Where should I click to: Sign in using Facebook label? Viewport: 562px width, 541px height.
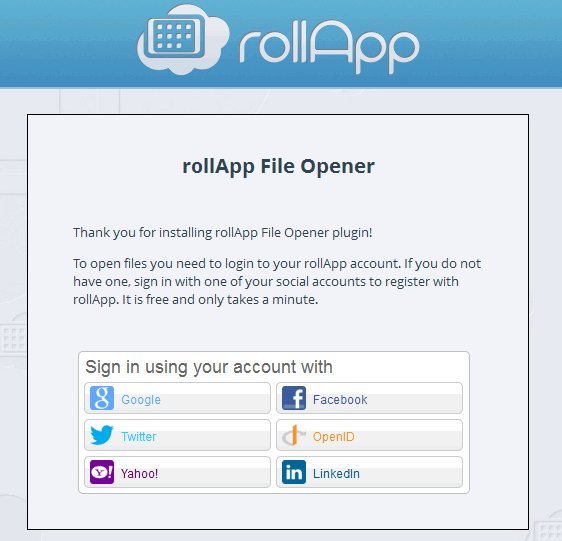(340, 400)
